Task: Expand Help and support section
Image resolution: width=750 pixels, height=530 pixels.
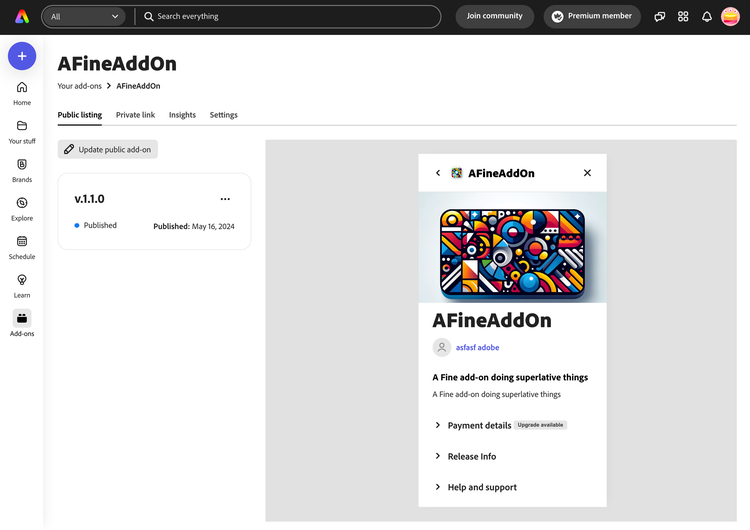Action: tap(481, 487)
